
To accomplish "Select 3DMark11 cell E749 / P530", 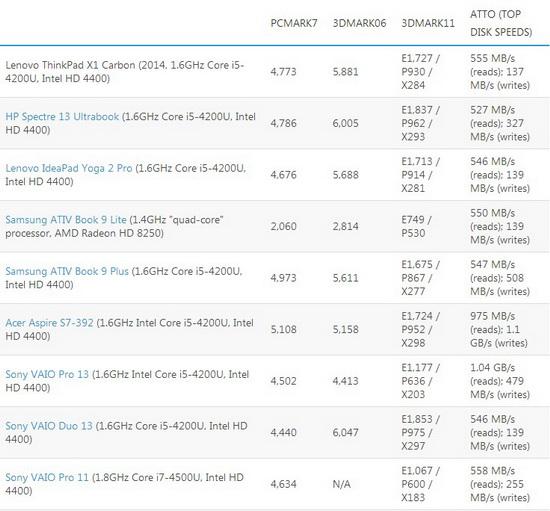I will tap(416, 227).
